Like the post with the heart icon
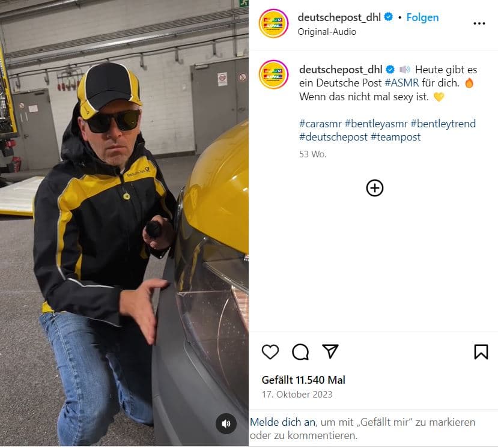This screenshot has width=498, height=448. point(270,352)
